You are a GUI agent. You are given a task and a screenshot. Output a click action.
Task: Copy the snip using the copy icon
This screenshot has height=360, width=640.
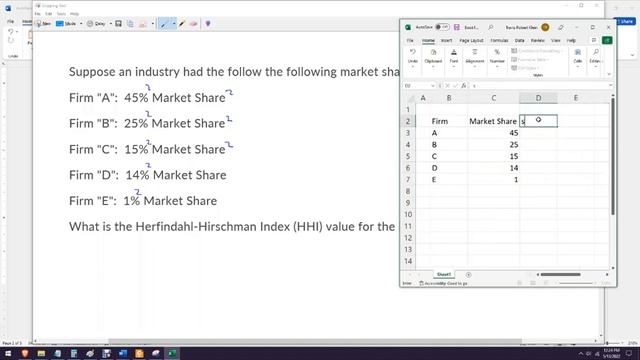(x=130, y=24)
